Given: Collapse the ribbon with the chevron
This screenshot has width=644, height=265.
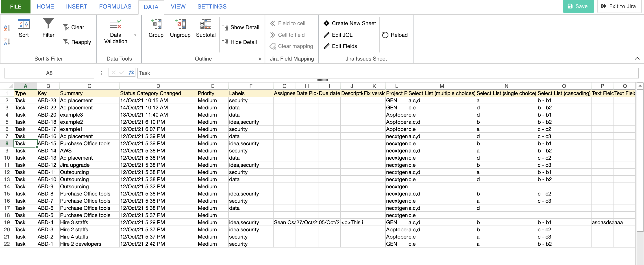Looking at the screenshot, I should [637, 58].
